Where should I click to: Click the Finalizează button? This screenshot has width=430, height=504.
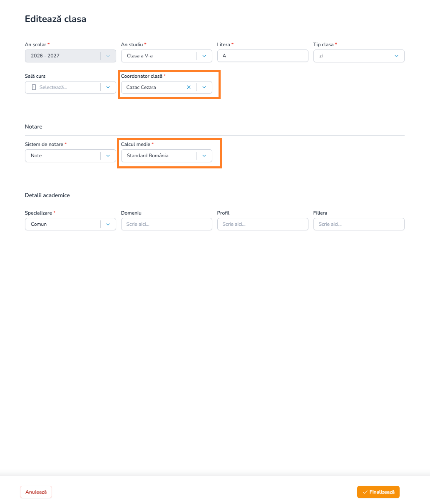coord(378,492)
